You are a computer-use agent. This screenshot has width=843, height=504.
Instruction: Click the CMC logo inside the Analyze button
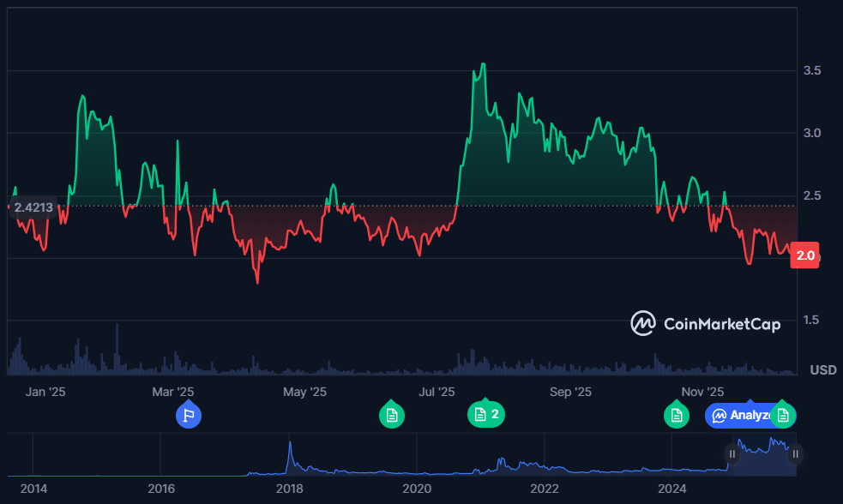(719, 416)
